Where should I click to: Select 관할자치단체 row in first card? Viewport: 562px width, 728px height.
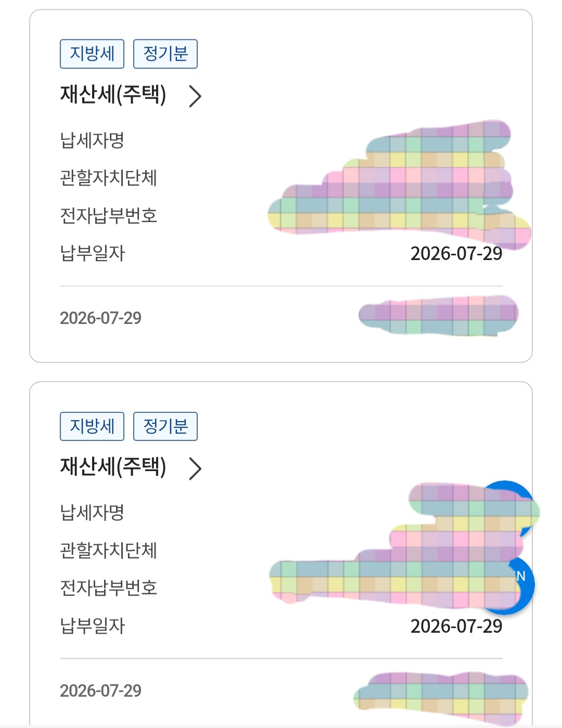click(281, 178)
